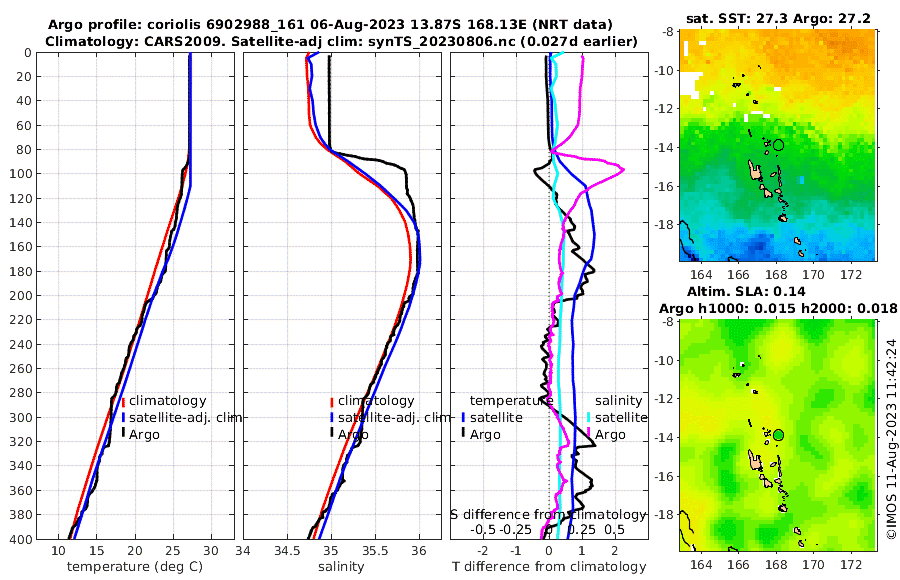Click blue satellite temperature marker in difference legend

463,418
